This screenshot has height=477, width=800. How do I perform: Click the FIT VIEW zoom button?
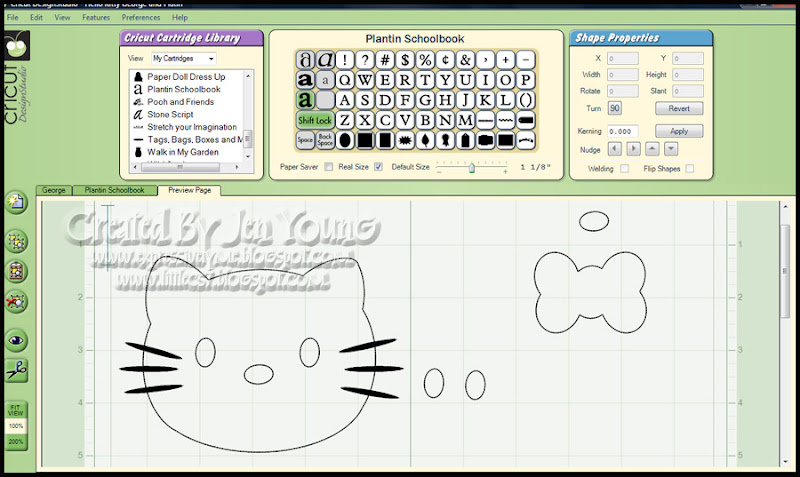16,410
